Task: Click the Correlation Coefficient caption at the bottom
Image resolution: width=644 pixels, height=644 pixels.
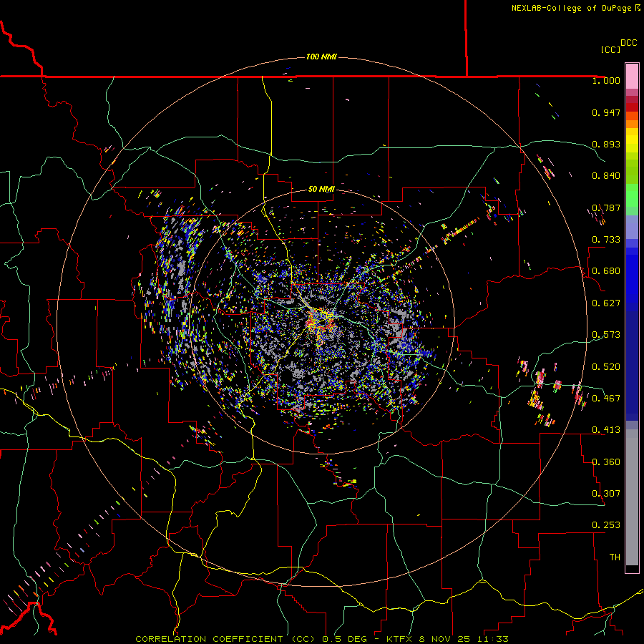Action: click(x=322, y=639)
